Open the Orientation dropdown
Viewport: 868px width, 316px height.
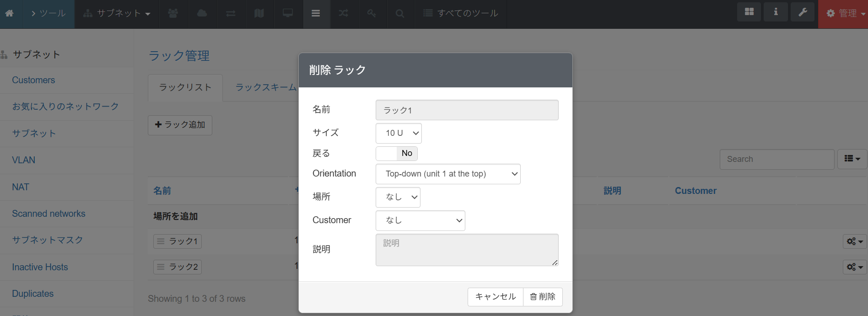(448, 174)
